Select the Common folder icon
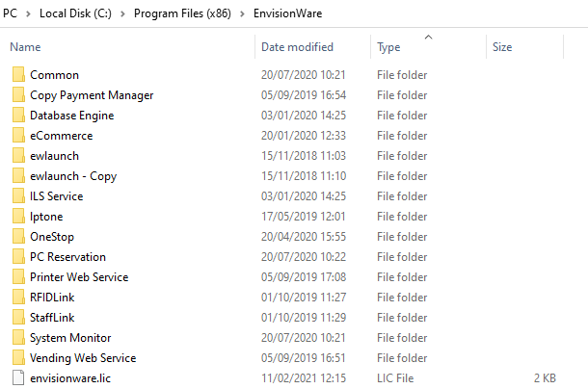 coord(18,74)
